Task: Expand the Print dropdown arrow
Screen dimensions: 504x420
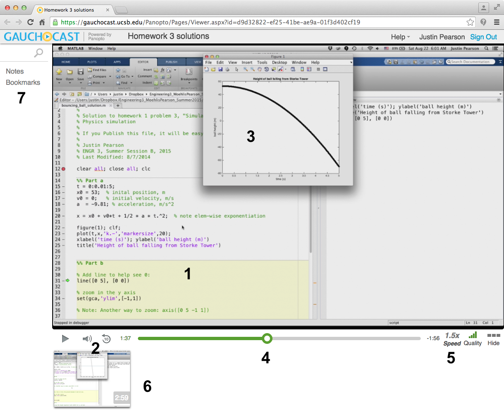Action: click(x=104, y=83)
